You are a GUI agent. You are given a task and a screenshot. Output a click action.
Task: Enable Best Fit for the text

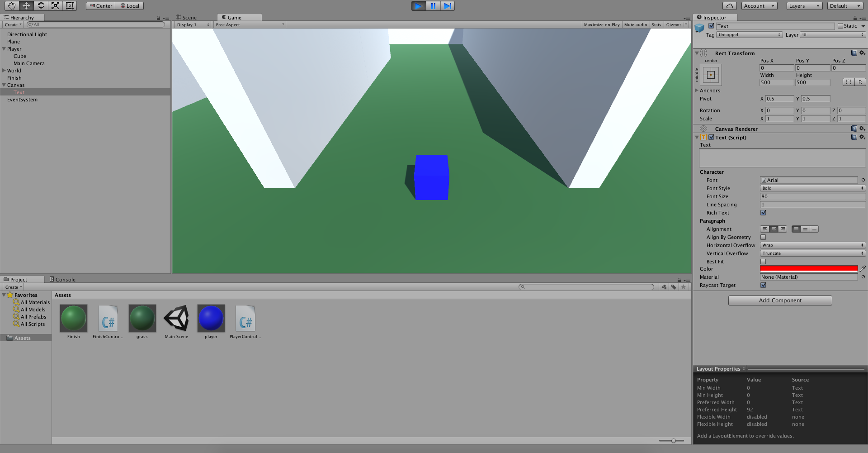click(763, 262)
